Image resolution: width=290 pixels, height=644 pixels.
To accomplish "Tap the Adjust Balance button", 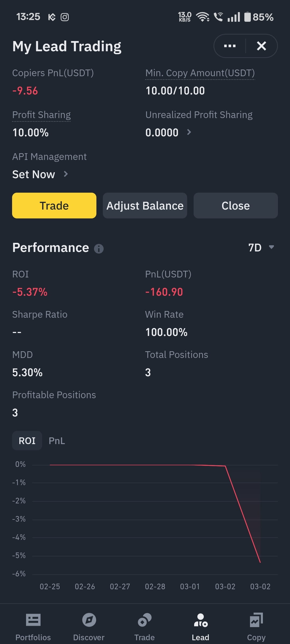I will (145, 206).
